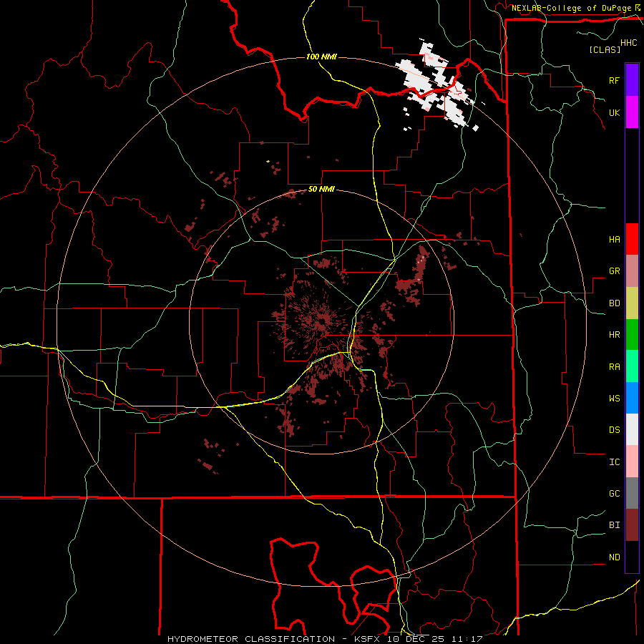Click the 100 NMI range ring label
Image resolution: width=644 pixels, height=644 pixels.
321,57
